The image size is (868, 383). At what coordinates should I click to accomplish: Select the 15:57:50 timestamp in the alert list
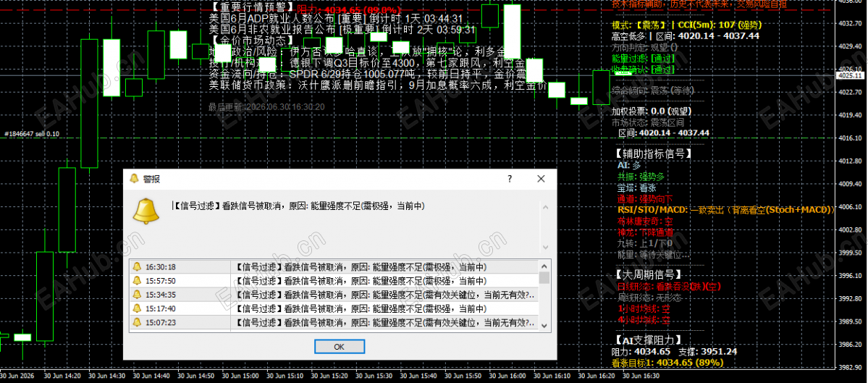click(161, 281)
